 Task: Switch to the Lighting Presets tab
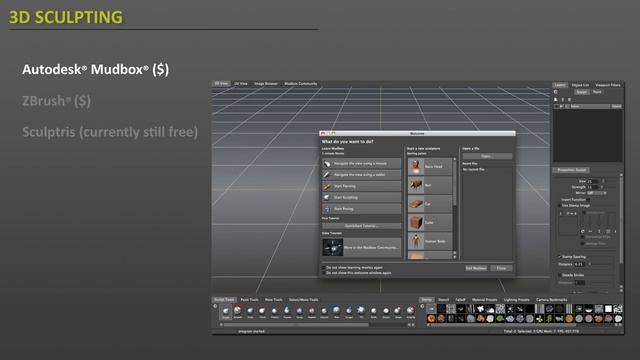click(x=516, y=300)
